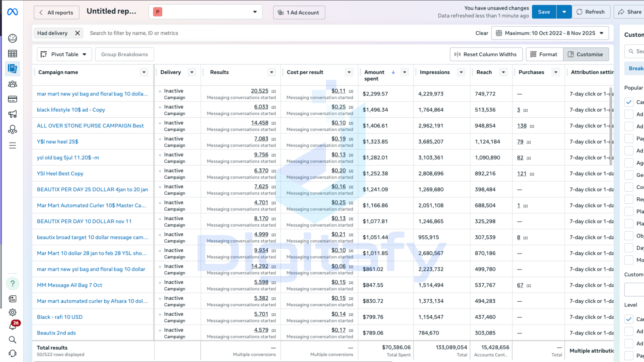Toggle the 'Co' breakdown checkbox

(629, 187)
